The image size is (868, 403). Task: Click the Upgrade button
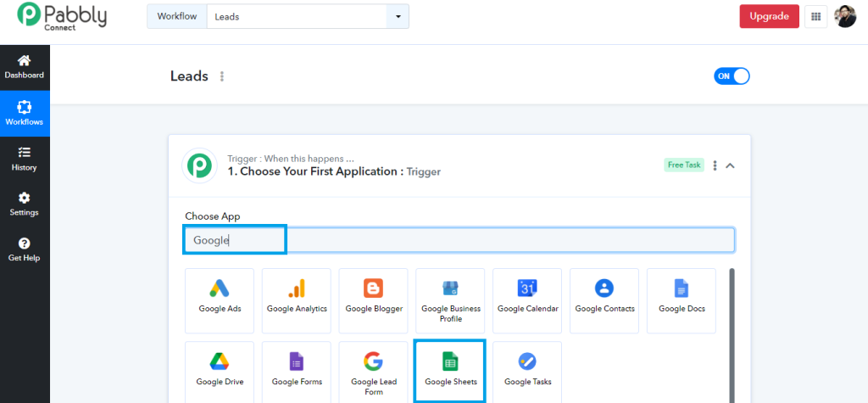tap(770, 16)
